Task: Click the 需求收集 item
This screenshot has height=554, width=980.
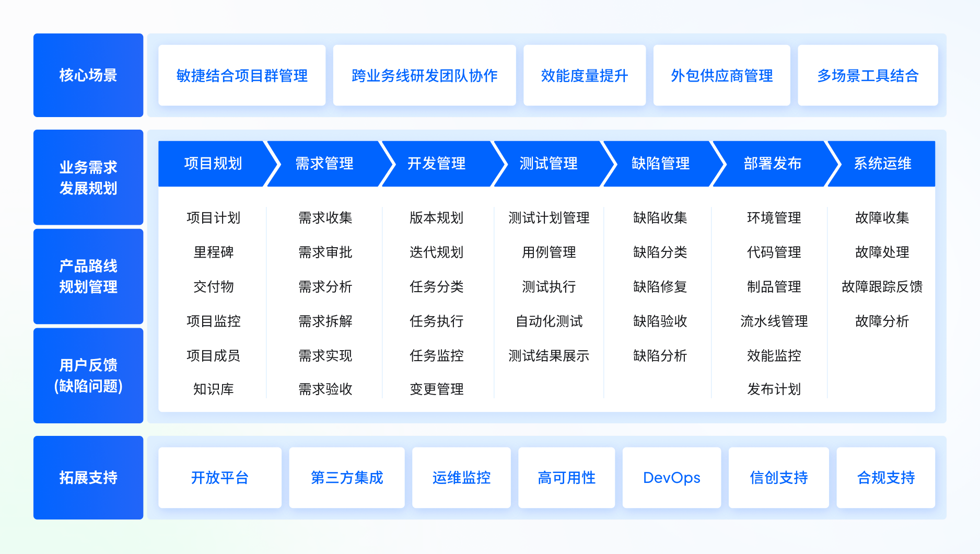Action: pyautogui.click(x=325, y=217)
